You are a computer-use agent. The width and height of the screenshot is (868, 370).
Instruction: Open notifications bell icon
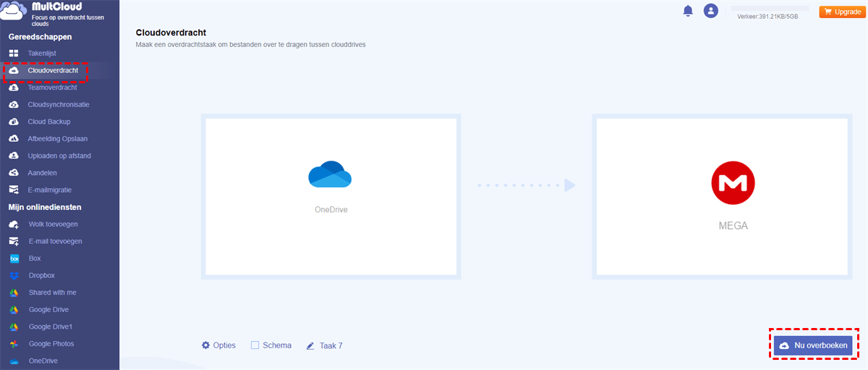(x=688, y=11)
